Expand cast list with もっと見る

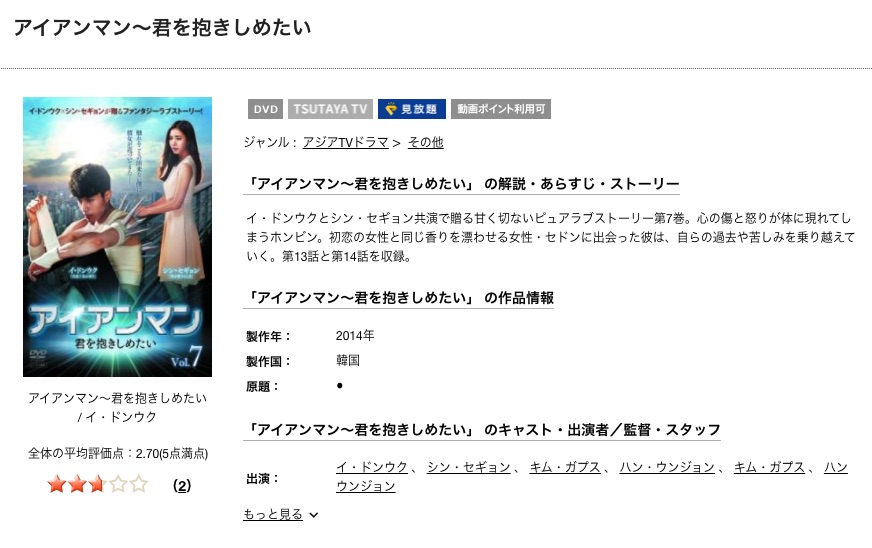coord(273,514)
